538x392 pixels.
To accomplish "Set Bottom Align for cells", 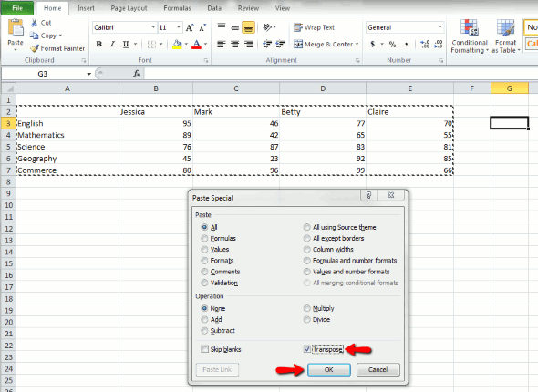I will pyautogui.click(x=248, y=27).
